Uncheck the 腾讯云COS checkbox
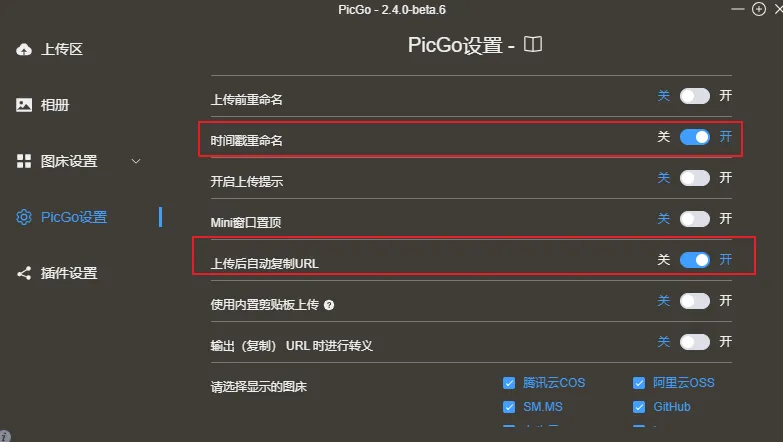 [510, 382]
